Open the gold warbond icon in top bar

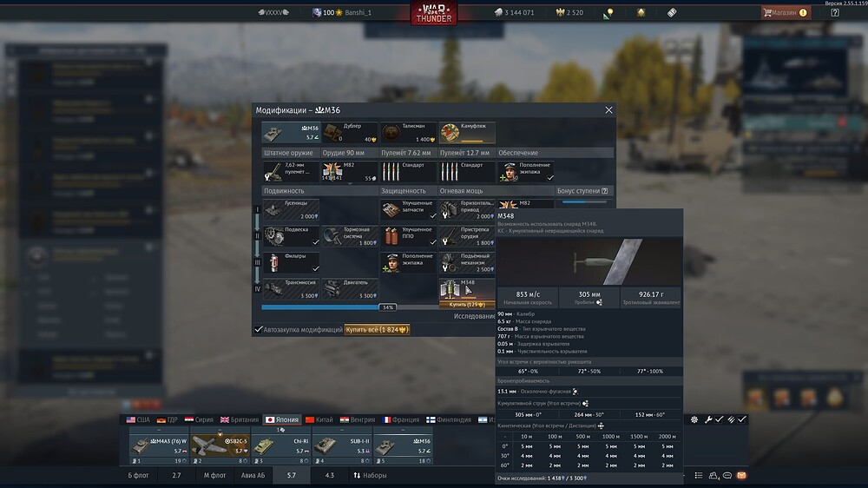point(641,12)
